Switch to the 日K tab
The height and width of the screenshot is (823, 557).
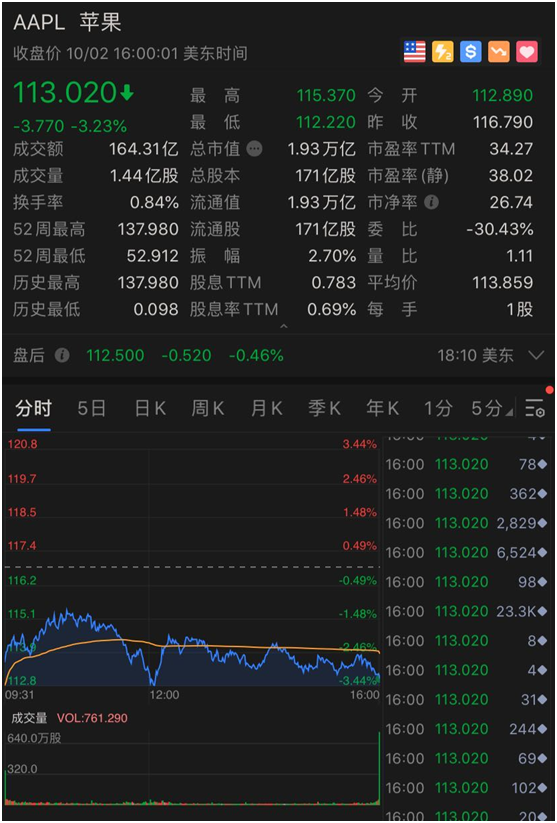pyautogui.click(x=150, y=408)
